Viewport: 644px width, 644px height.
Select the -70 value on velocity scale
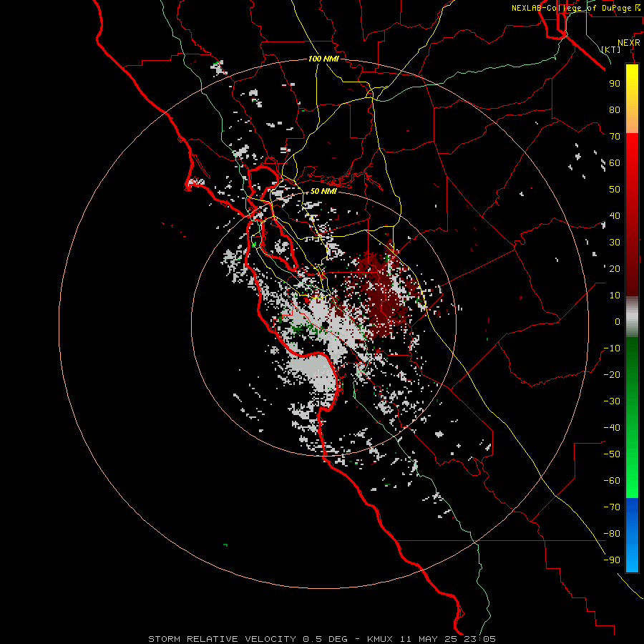point(612,507)
